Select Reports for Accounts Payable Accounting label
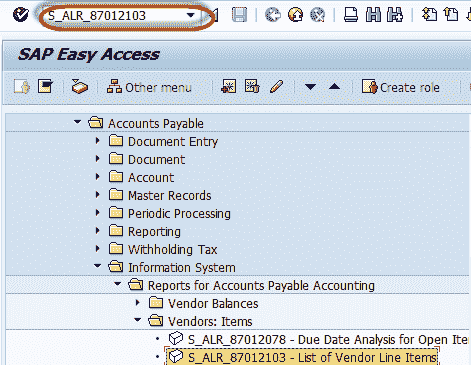471x365 pixels. click(x=261, y=286)
